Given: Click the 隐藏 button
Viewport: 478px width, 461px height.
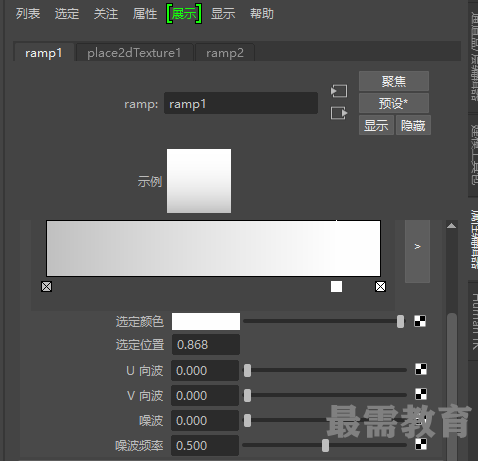Looking at the screenshot, I should coord(413,125).
